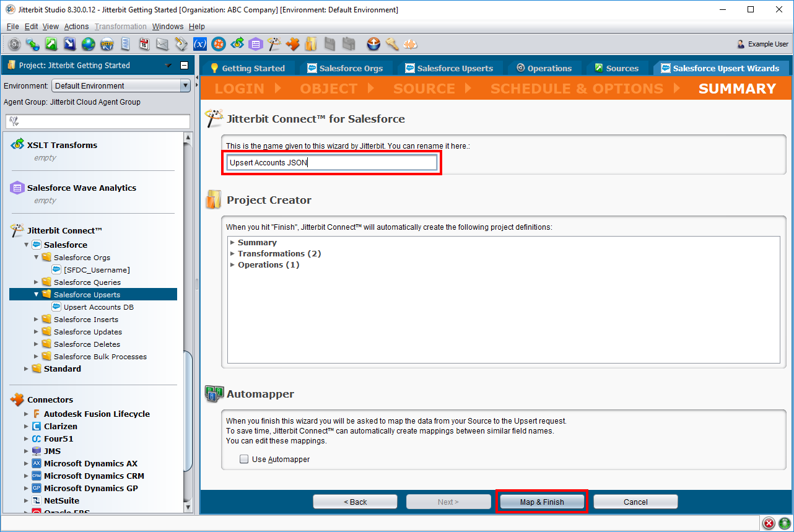Click the wizard name text field
The height and width of the screenshot is (532, 794).
[332, 163]
